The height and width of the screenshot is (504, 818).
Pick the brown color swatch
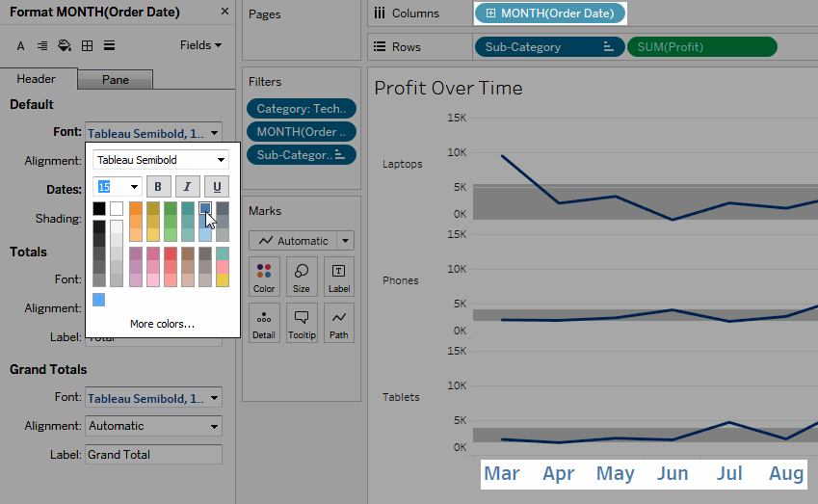(188, 253)
